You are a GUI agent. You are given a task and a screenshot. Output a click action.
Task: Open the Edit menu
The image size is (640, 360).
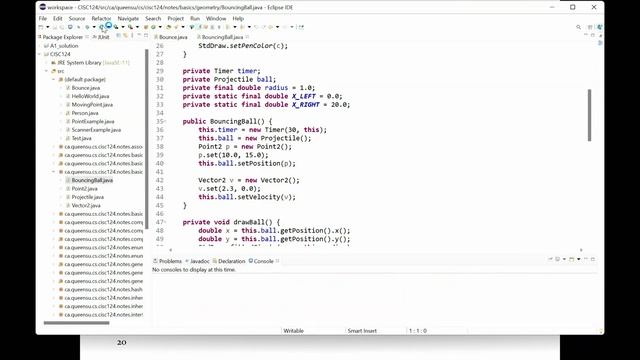click(x=58, y=18)
